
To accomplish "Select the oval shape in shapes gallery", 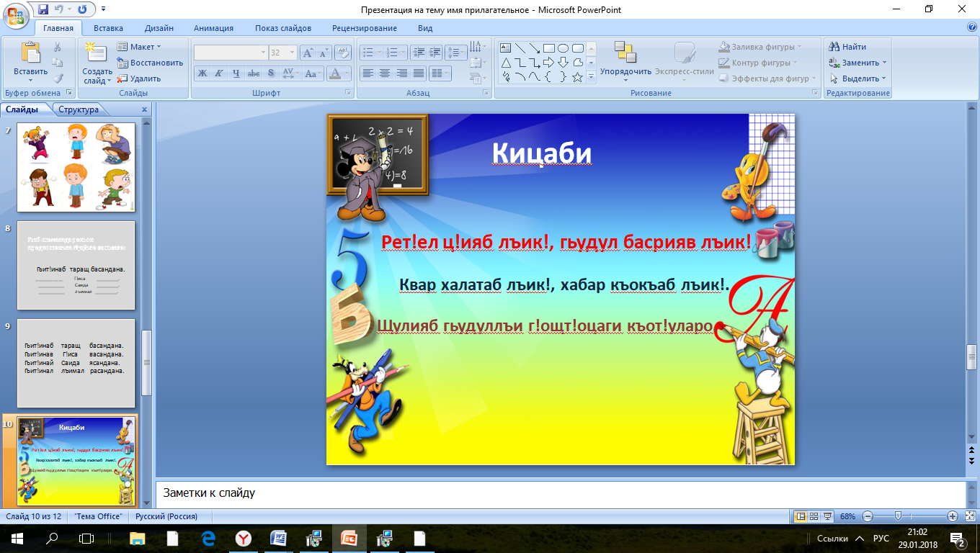I will (x=563, y=48).
